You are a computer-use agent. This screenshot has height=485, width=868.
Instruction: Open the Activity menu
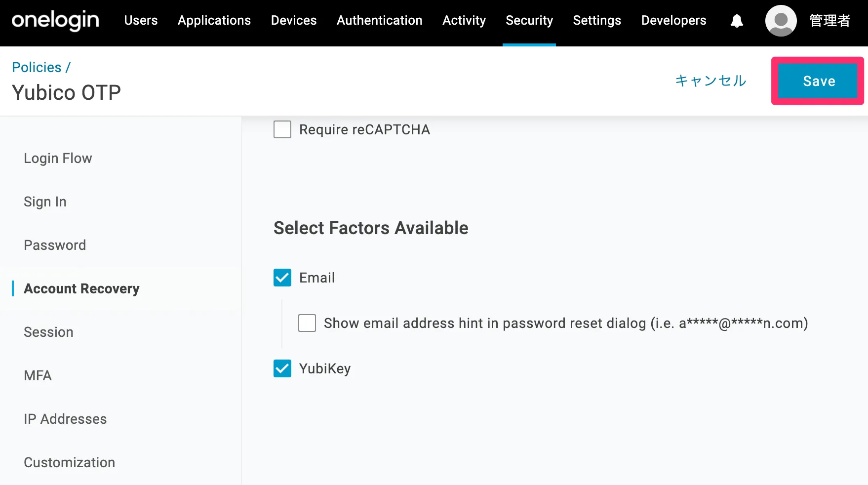464,20
